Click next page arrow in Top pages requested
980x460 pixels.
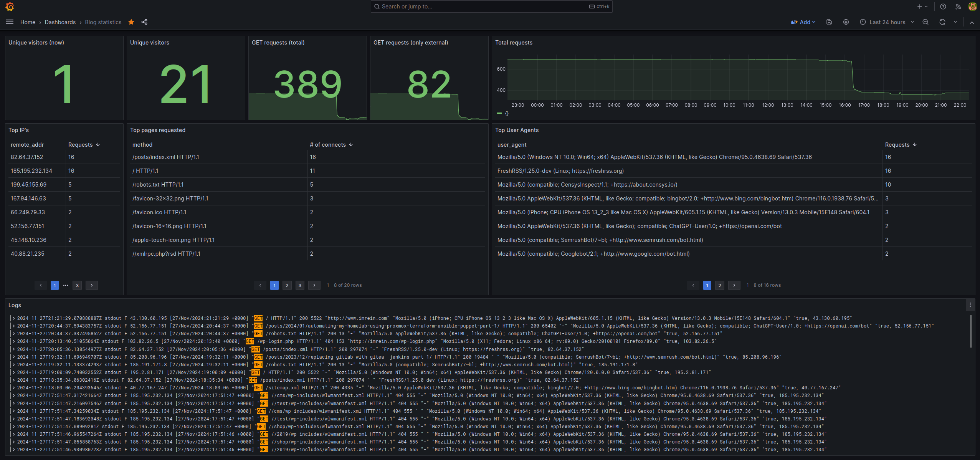(314, 285)
